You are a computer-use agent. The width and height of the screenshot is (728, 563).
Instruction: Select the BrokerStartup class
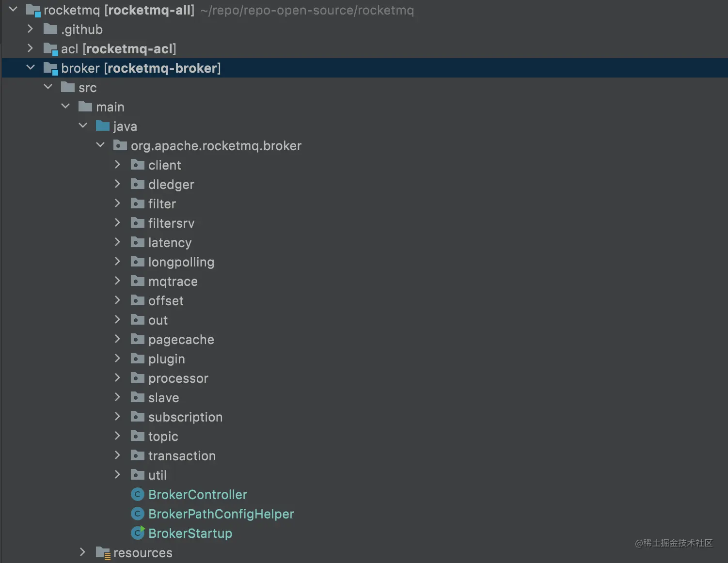(x=190, y=533)
